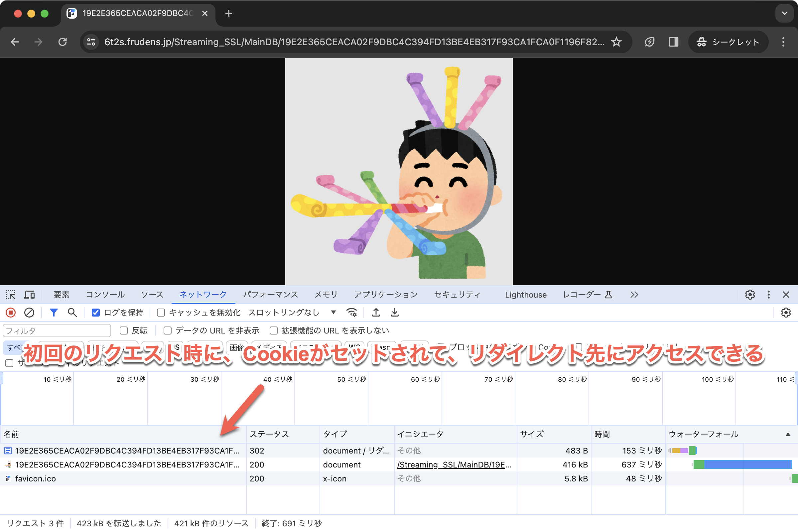This screenshot has width=798, height=532.
Task: Open セキュリティ tab
Action: click(x=458, y=295)
